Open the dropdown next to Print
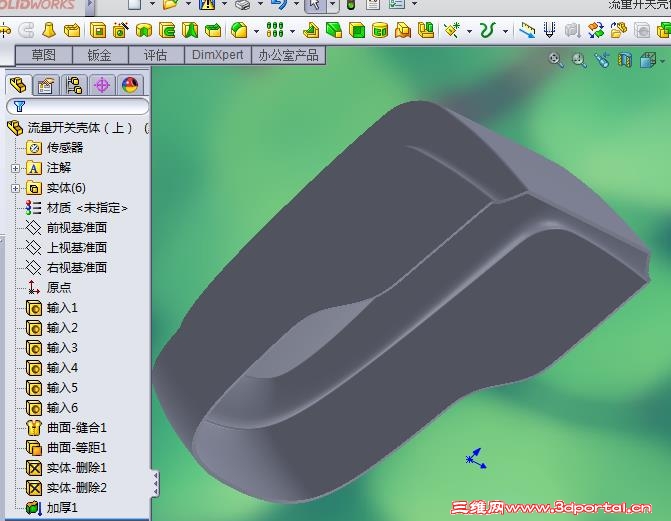 (261, 4)
